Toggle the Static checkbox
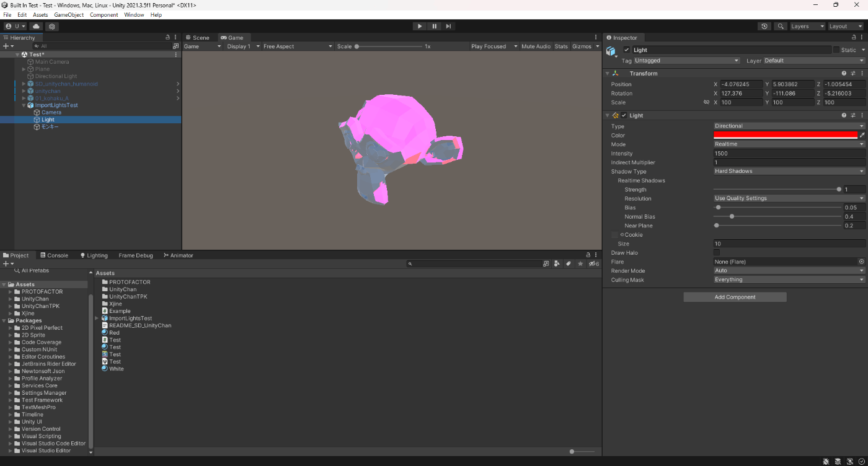 click(836, 50)
